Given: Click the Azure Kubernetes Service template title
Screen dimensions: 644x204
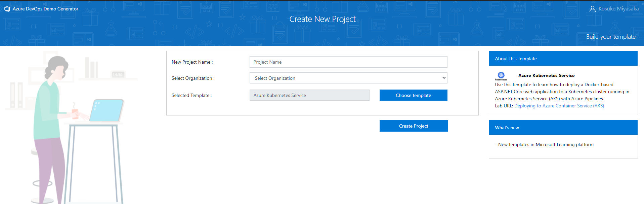Looking at the screenshot, I should pyautogui.click(x=546, y=75).
